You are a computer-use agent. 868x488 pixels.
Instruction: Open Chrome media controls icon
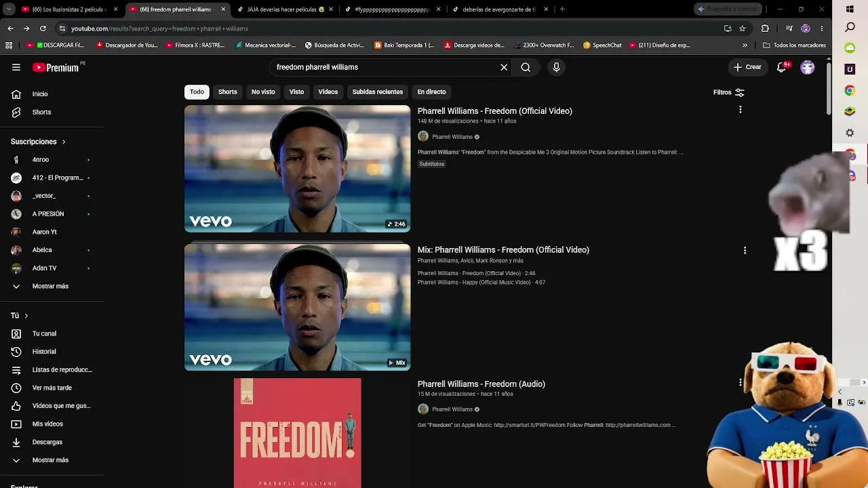[789, 28]
